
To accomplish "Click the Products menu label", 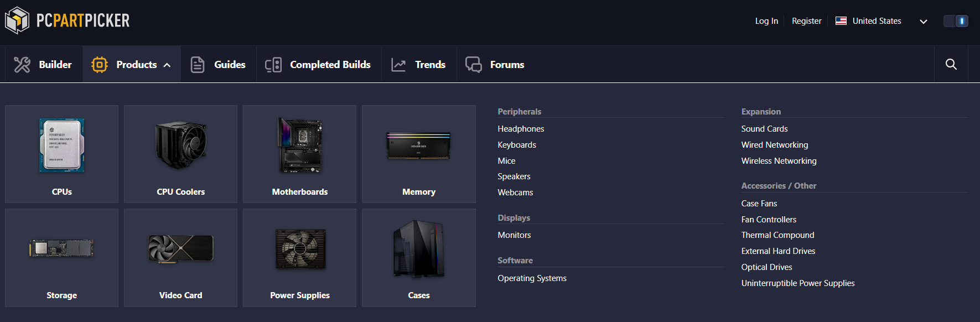I will pos(137,65).
